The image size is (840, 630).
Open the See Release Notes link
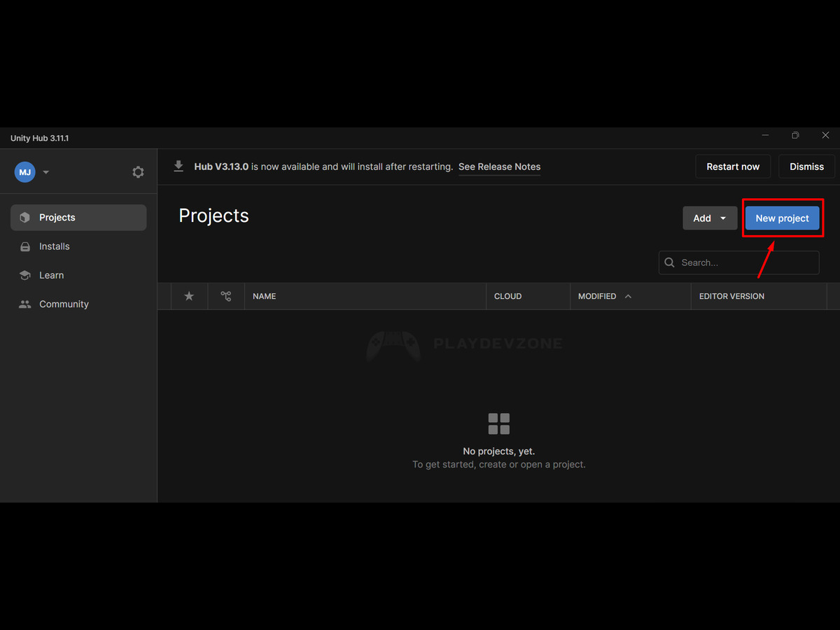click(499, 167)
